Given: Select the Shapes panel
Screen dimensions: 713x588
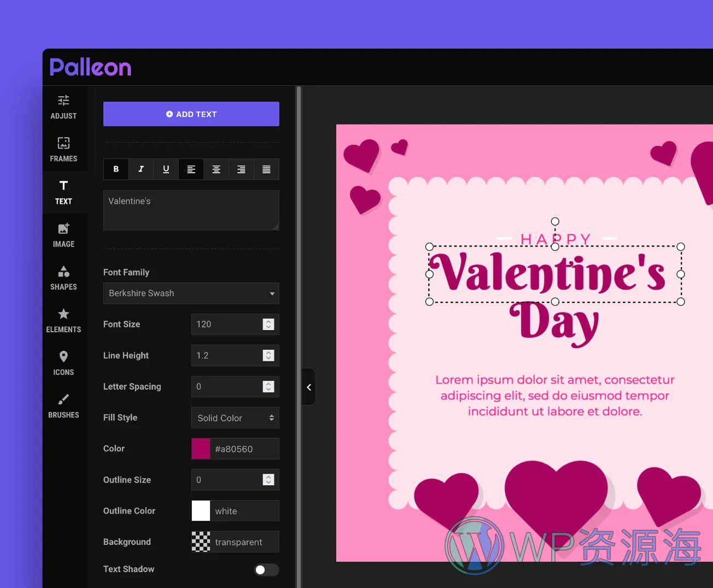Looking at the screenshot, I should coord(63,278).
